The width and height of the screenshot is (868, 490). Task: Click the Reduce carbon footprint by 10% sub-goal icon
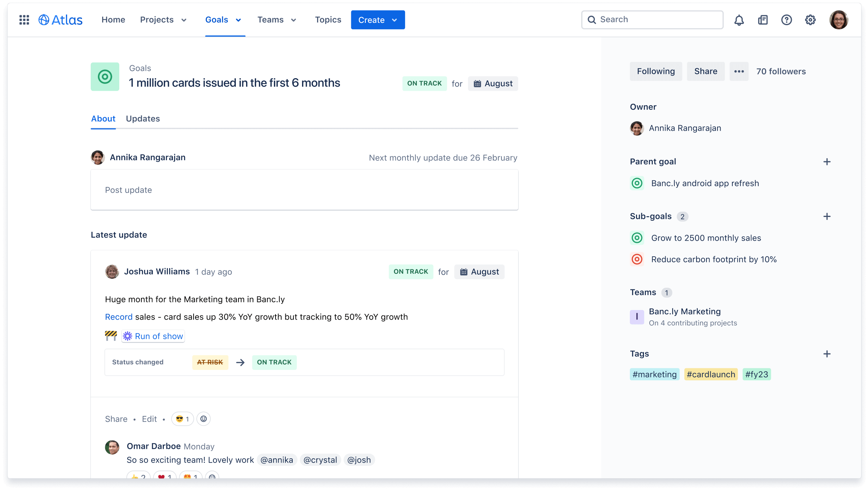636,259
